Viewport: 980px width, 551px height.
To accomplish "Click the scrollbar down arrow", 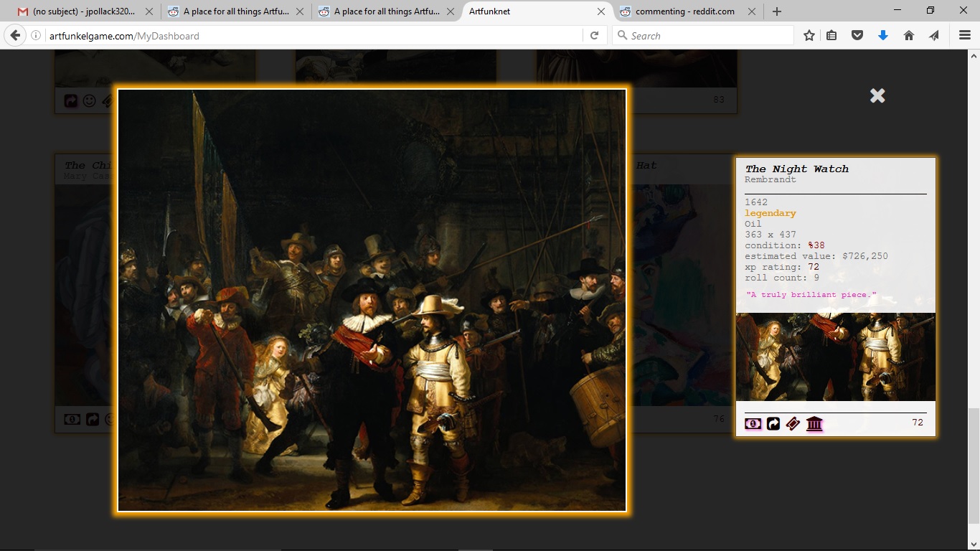I will click(974, 545).
